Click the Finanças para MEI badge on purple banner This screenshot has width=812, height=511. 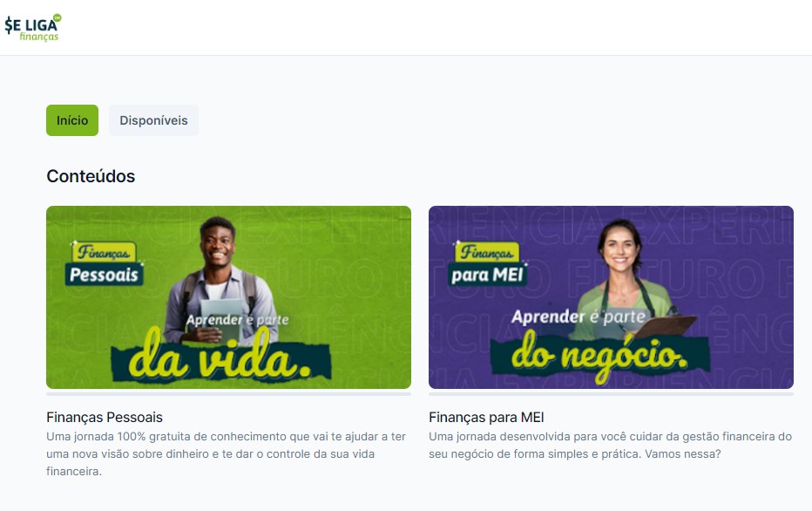(487, 263)
